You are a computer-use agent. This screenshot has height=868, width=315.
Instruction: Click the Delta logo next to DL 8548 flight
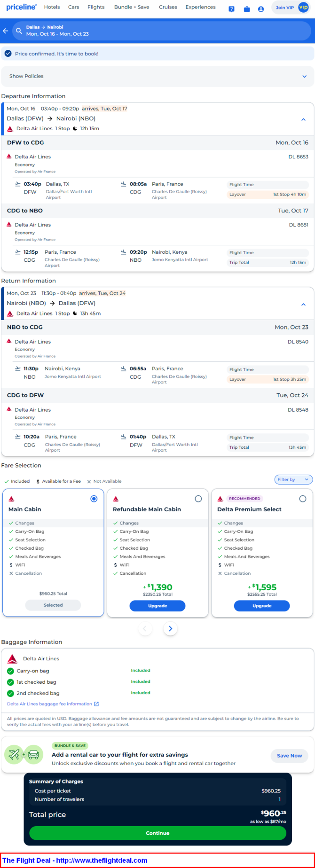[9, 409]
